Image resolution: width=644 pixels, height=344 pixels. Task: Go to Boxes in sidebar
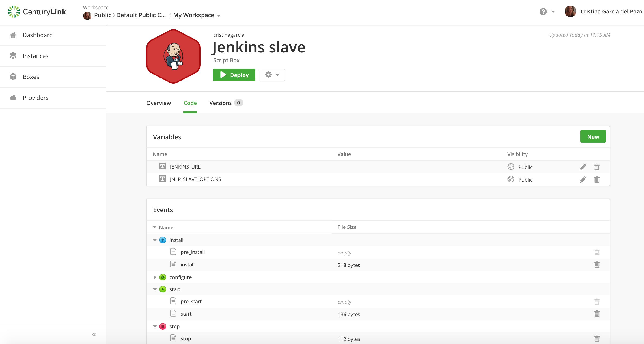53,77
